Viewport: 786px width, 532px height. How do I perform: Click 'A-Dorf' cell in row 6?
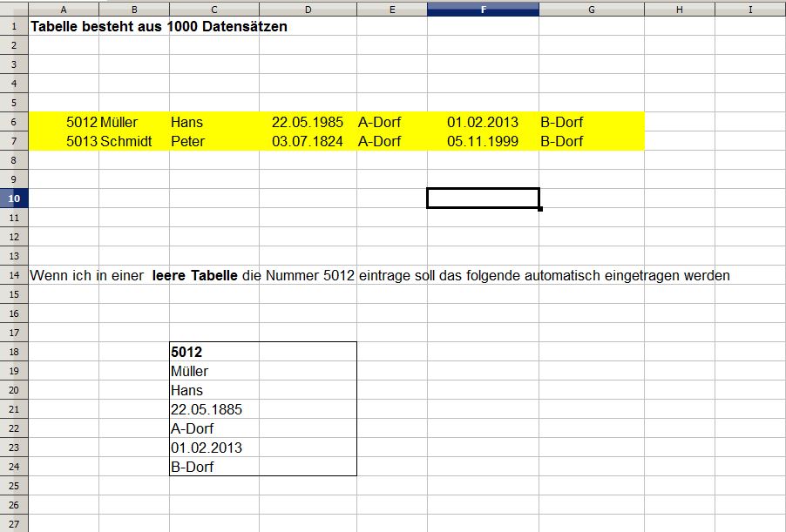point(392,122)
